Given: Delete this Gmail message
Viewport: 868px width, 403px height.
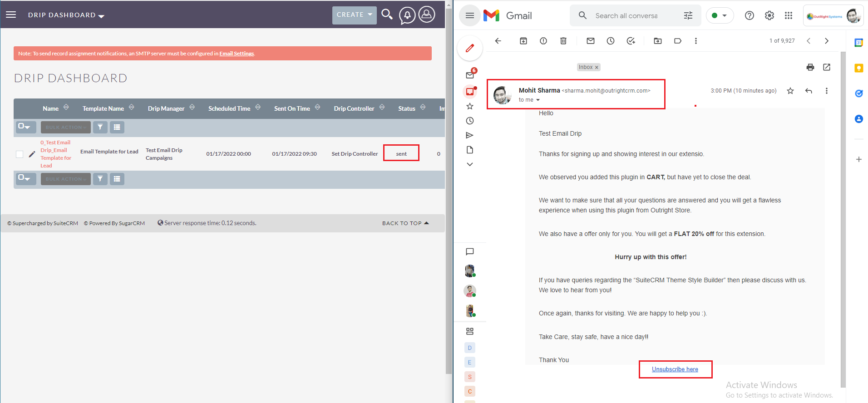Looking at the screenshot, I should pyautogui.click(x=563, y=41).
